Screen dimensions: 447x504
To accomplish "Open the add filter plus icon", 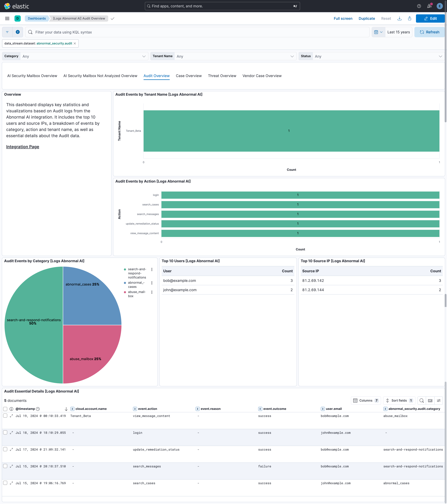I will click(x=17, y=32).
